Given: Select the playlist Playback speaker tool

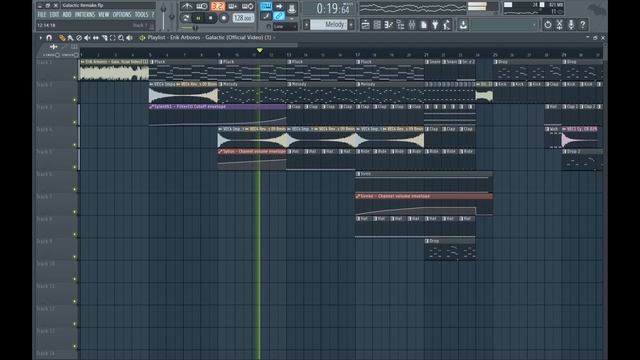Looking at the screenshot, I should coord(129,38).
